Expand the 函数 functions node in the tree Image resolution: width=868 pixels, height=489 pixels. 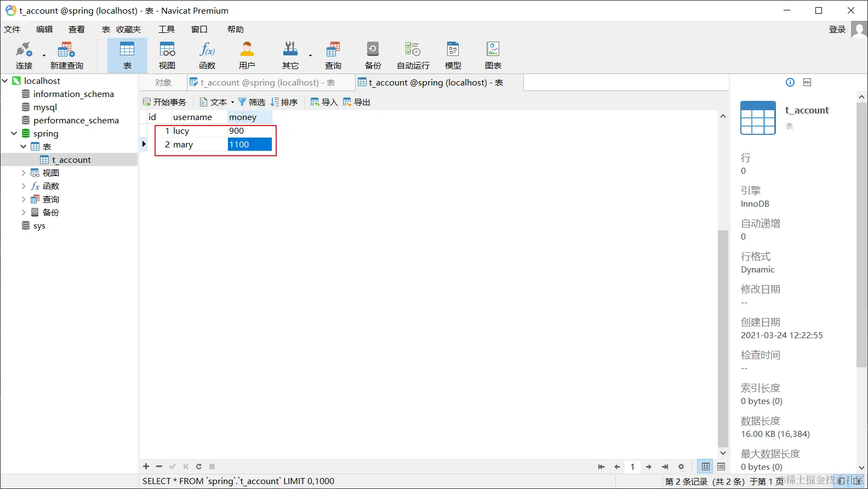click(x=23, y=186)
